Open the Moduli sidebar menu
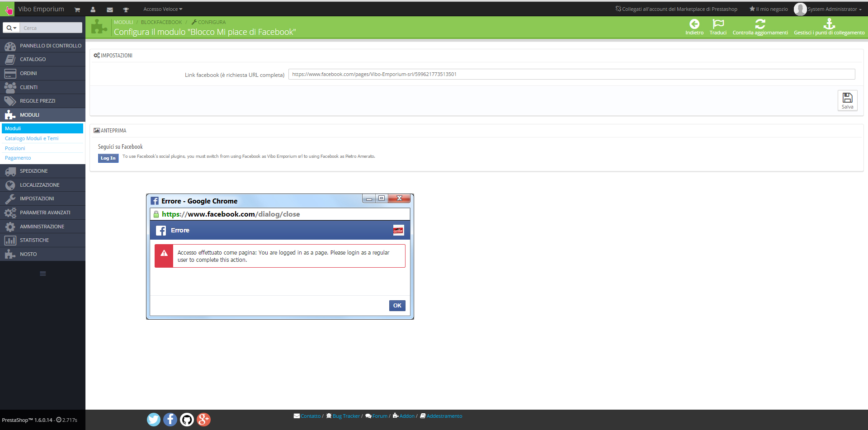 (x=42, y=115)
